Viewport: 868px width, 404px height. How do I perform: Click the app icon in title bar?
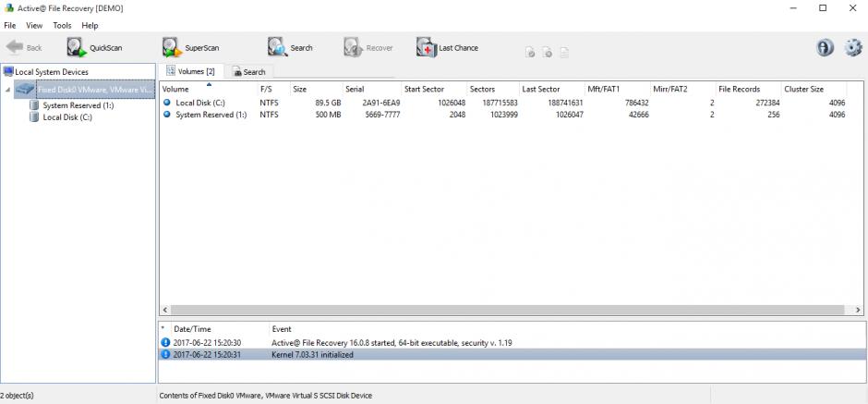click(x=8, y=8)
